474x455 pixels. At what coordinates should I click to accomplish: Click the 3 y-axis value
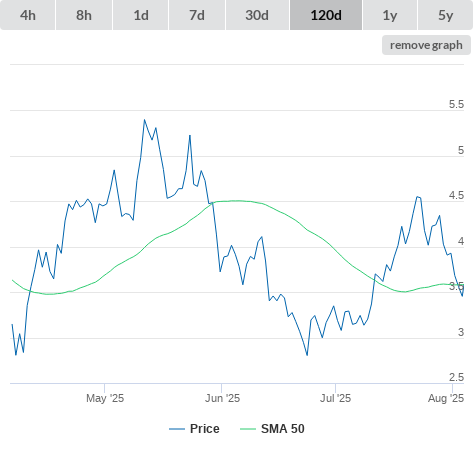tap(461, 332)
